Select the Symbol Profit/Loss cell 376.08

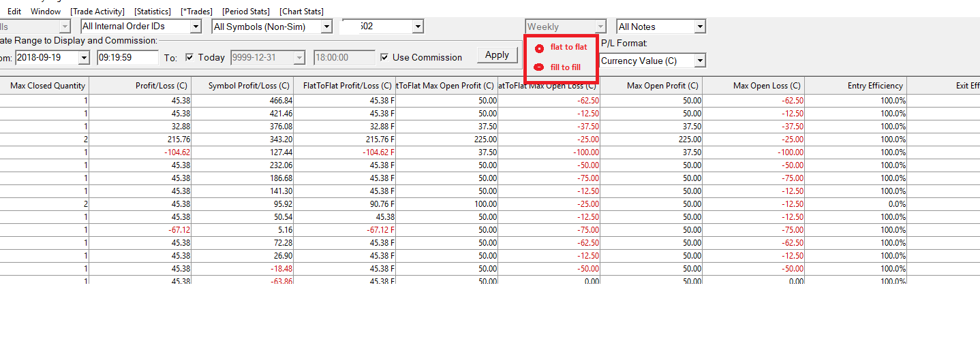(242, 127)
